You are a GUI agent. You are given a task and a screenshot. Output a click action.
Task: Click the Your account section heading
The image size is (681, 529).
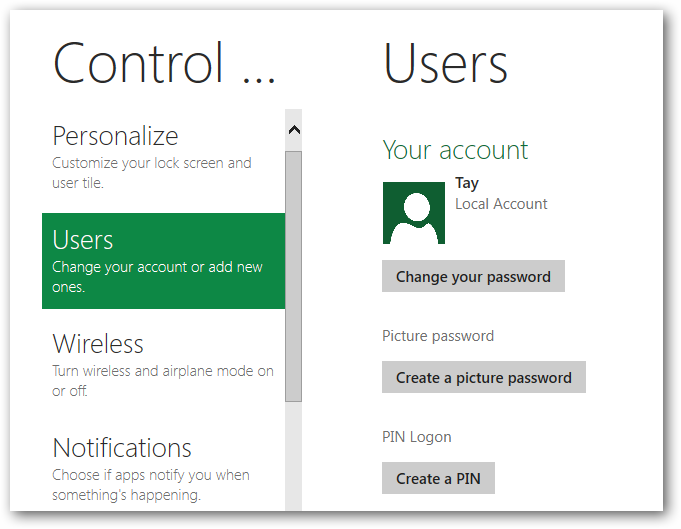[455, 150]
